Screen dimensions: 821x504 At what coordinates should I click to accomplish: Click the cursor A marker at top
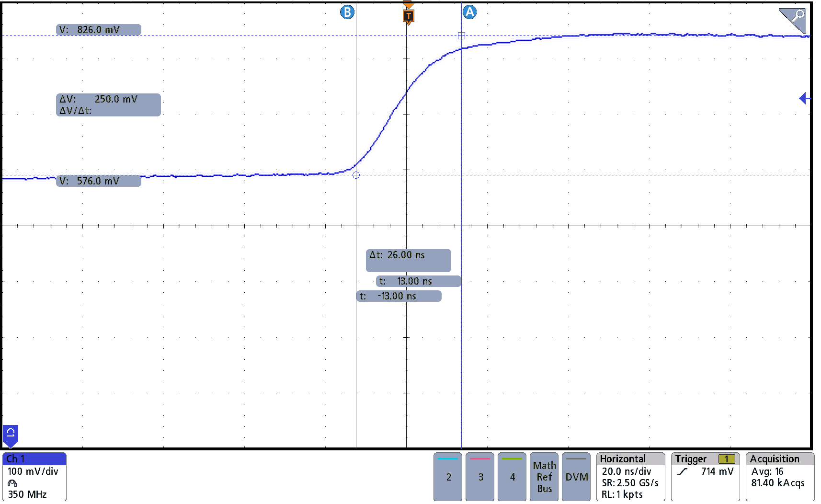[469, 12]
